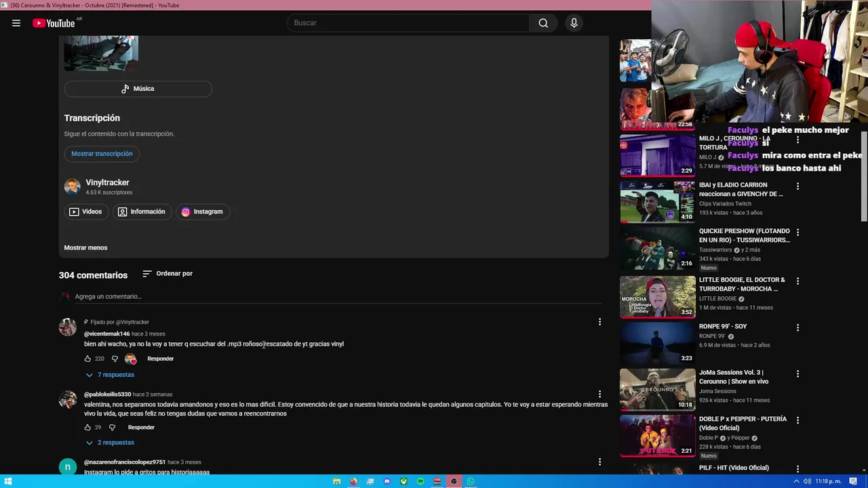Open options for JoMa Sessions Vol. 3 video
Screen dimensions: 868x488
(x=797, y=373)
